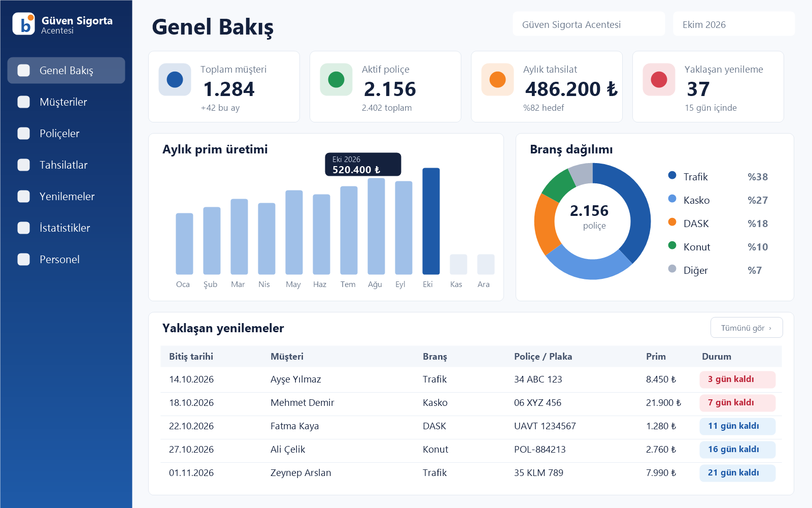This screenshot has height=508, width=812.
Task: Click the Prim column header
Action: tap(656, 357)
